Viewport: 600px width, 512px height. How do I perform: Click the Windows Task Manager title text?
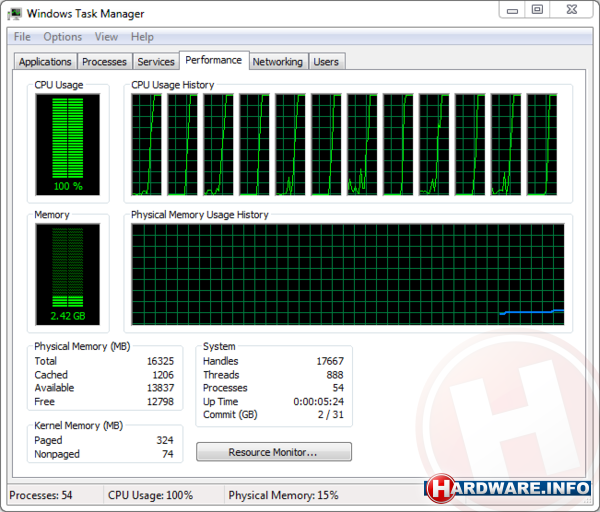tap(85, 14)
